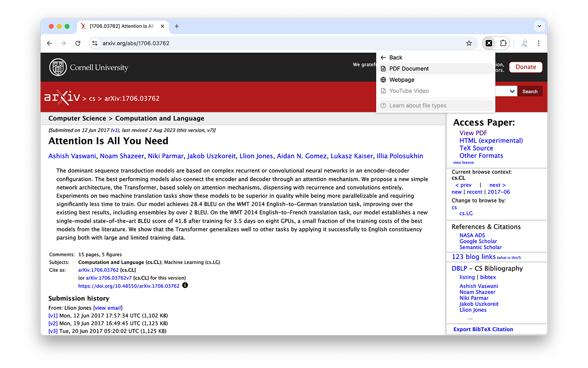Click the pinned dark extension icon

pyautogui.click(x=488, y=43)
